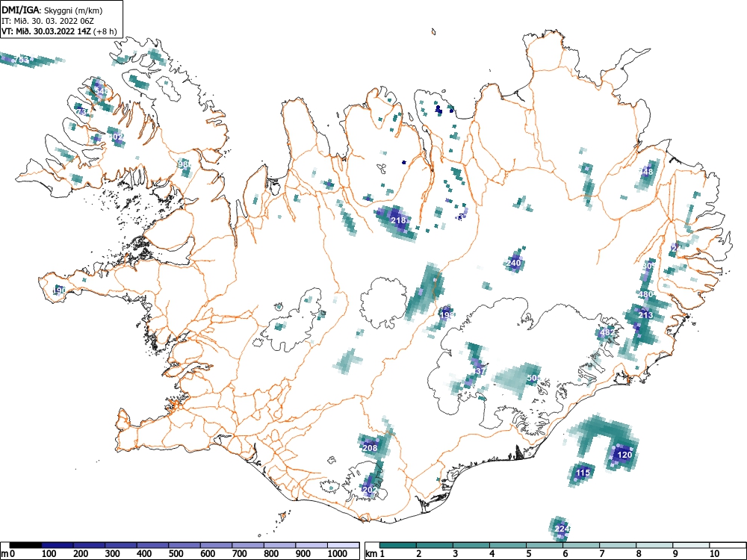Click the 50 label on the glacier

point(532,378)
